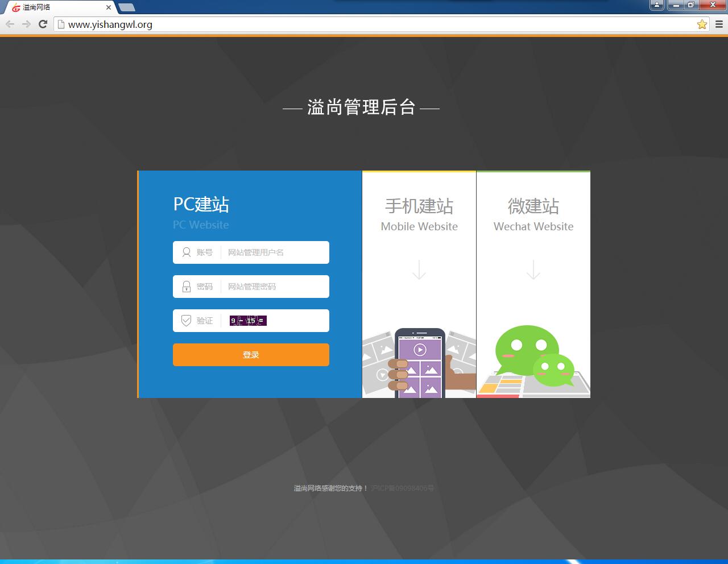Click the browser forward arrow
Image resolution: width=728 pixels, height=564 pixels.
26,24
